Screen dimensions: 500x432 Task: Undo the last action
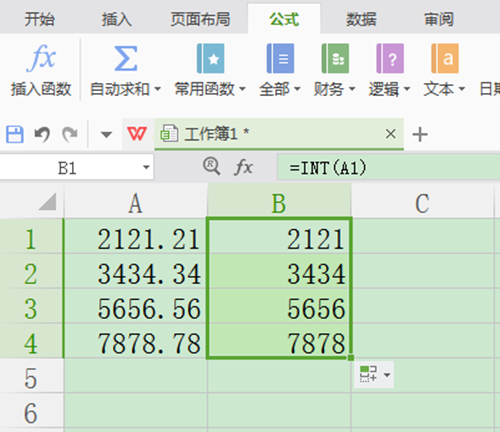click(x=42, y=134)
